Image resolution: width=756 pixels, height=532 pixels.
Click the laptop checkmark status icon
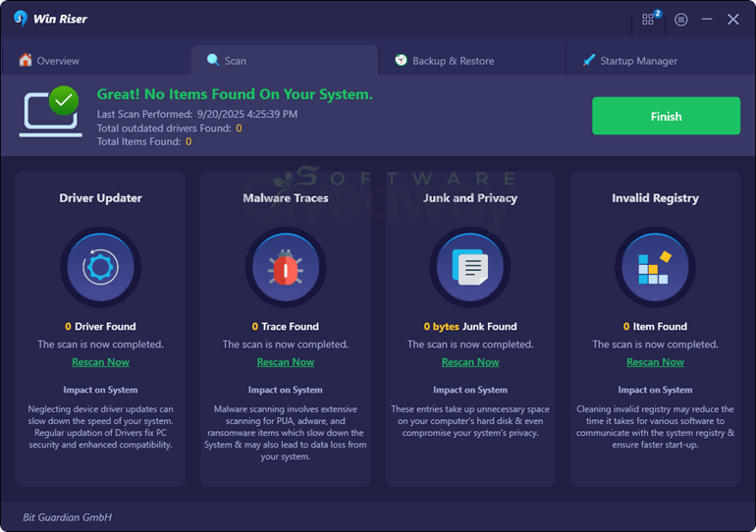point(50,112)
